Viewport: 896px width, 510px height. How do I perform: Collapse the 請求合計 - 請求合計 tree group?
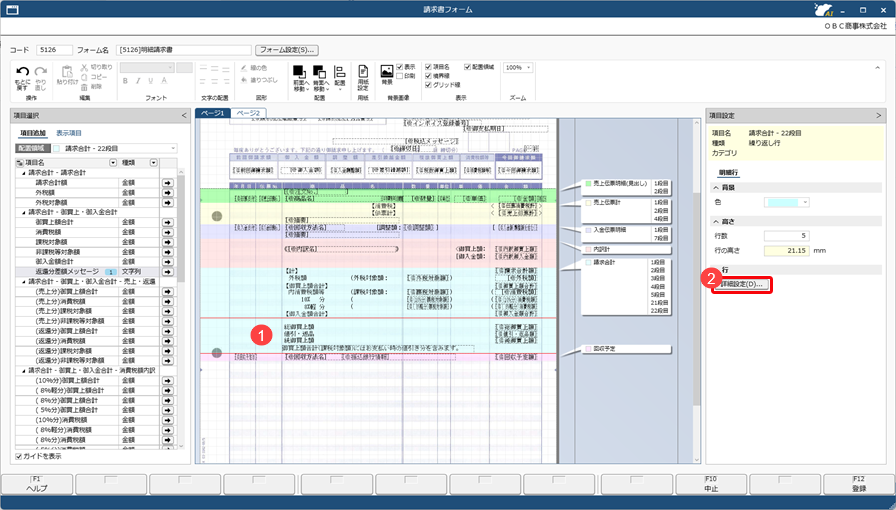pos(24,173)
